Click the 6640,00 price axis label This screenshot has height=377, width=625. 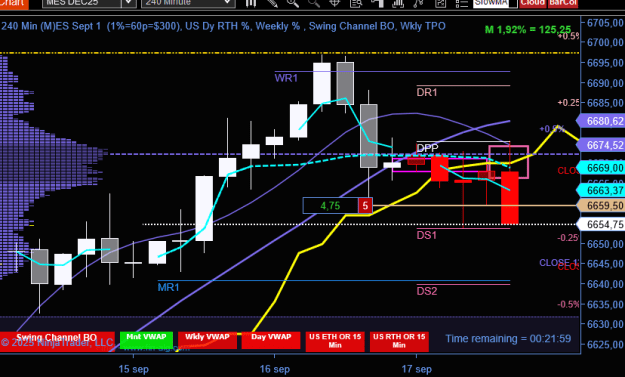[x=605, y=284]
